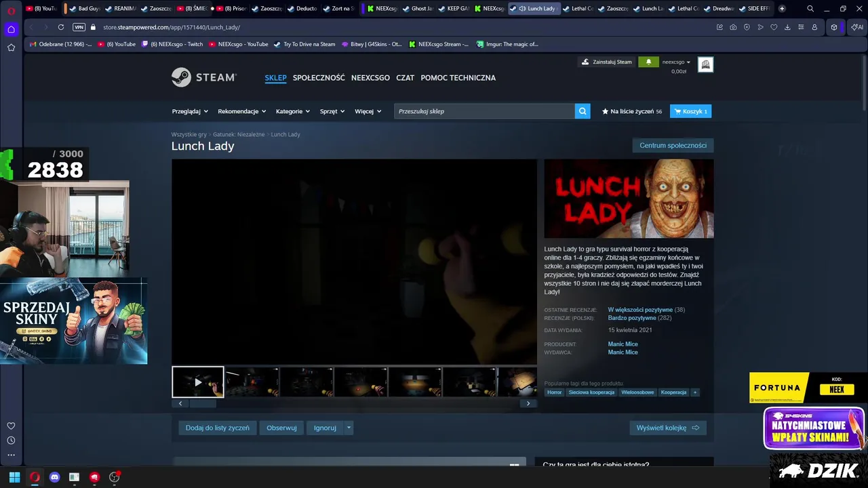Viewport: 868px width, 488px height.
Task: Click the Przeszukaj sklep search field
Action: coord(484,111)
